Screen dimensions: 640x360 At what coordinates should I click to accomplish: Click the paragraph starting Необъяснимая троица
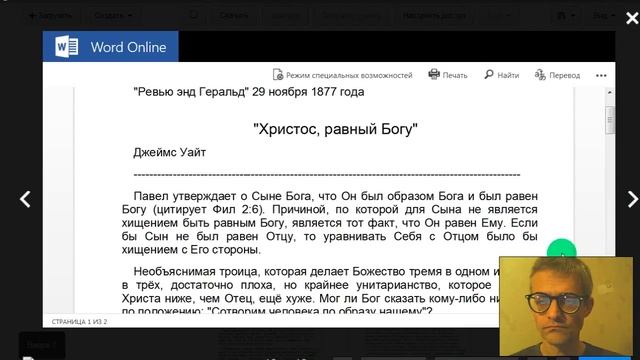310,291
